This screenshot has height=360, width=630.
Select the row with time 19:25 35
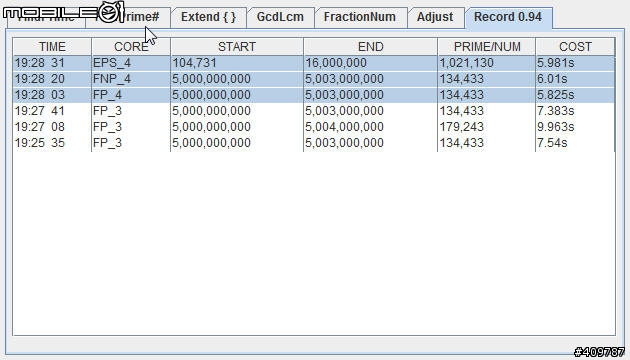314,143
